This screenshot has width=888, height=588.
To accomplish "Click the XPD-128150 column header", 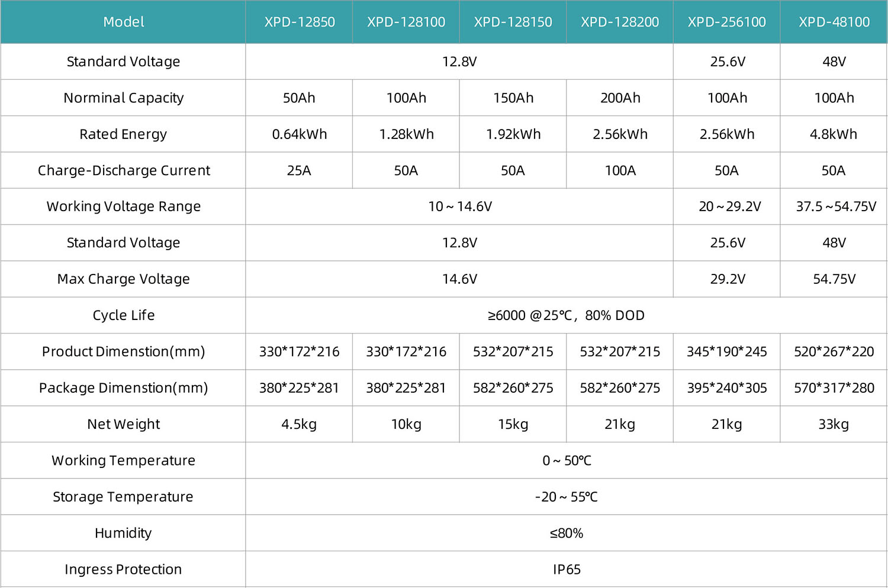I will [513, 22].
